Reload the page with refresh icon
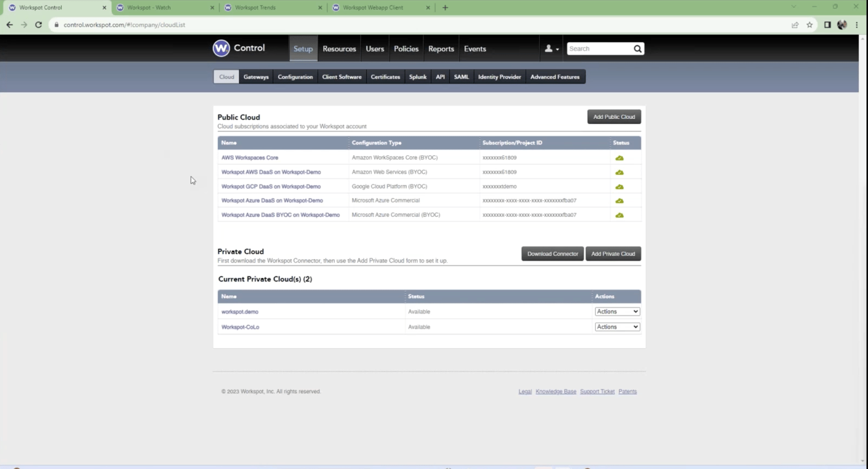This screenshot has width=868, height=469. 39,25
